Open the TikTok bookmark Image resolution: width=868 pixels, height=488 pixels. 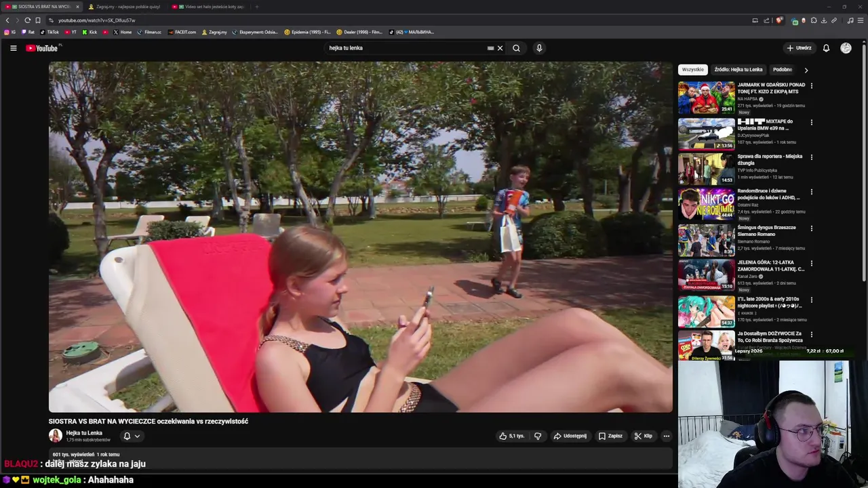50,32
